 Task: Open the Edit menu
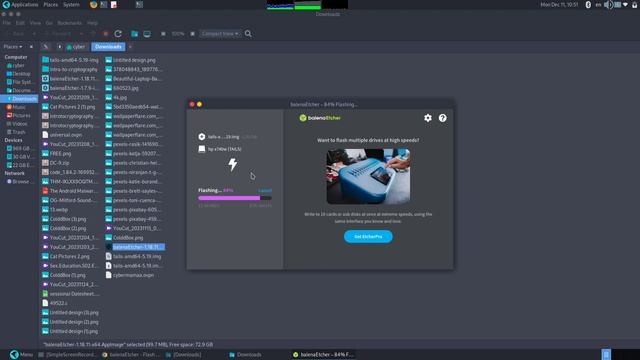click(x=20, y=23)
